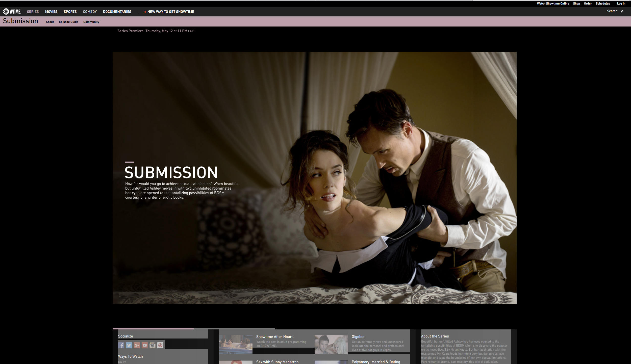Click the Socialize heading

pyautogui.click(x=125, y=336)
